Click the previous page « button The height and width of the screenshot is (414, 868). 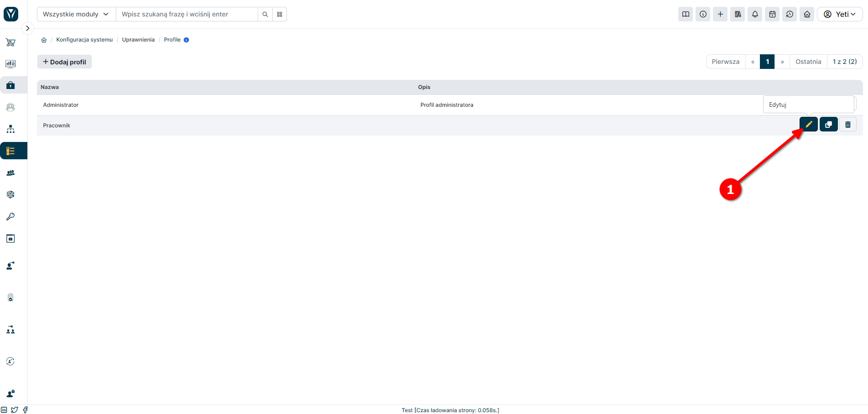(753, 62)
